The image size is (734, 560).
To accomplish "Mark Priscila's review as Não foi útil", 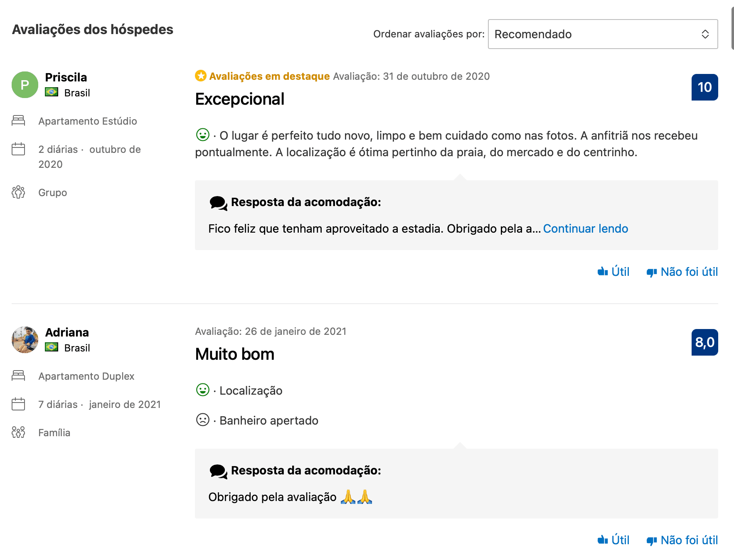I will (682, 272).
